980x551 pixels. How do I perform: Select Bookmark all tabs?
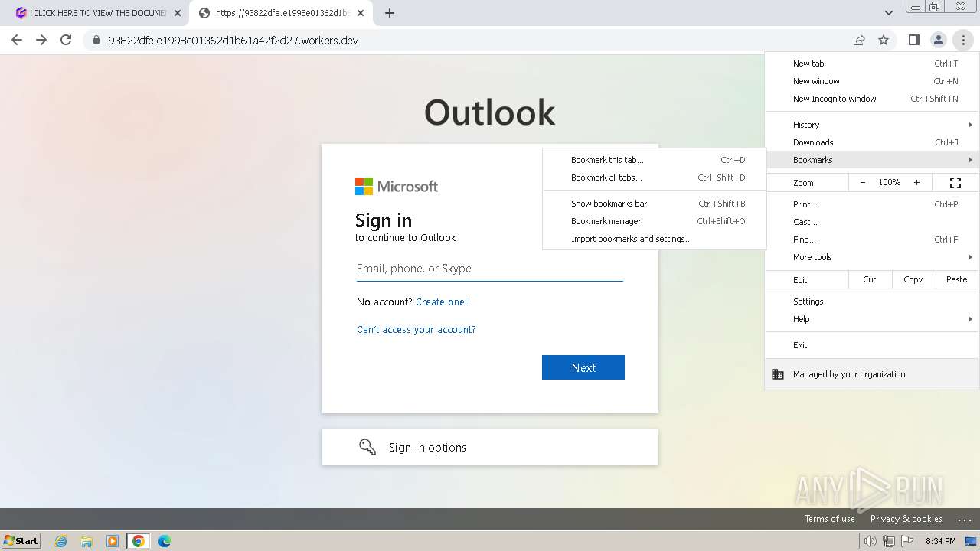pos(655,178)
